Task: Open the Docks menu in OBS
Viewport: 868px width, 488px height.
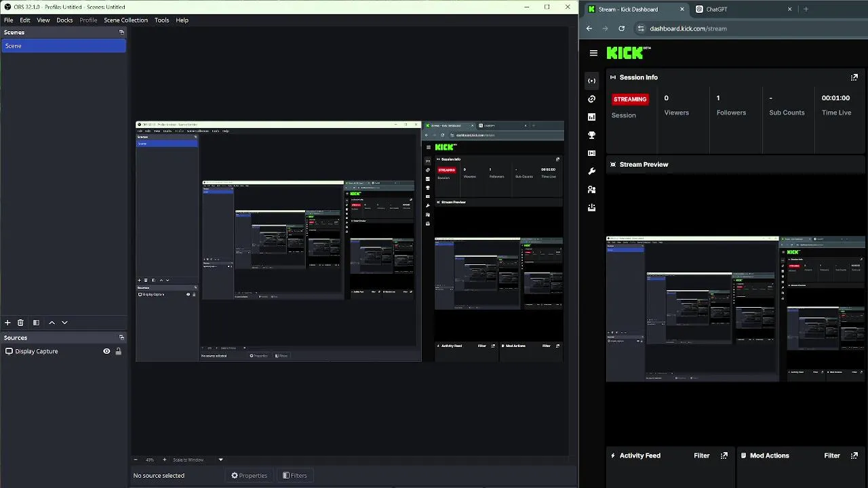Action: 64,20
